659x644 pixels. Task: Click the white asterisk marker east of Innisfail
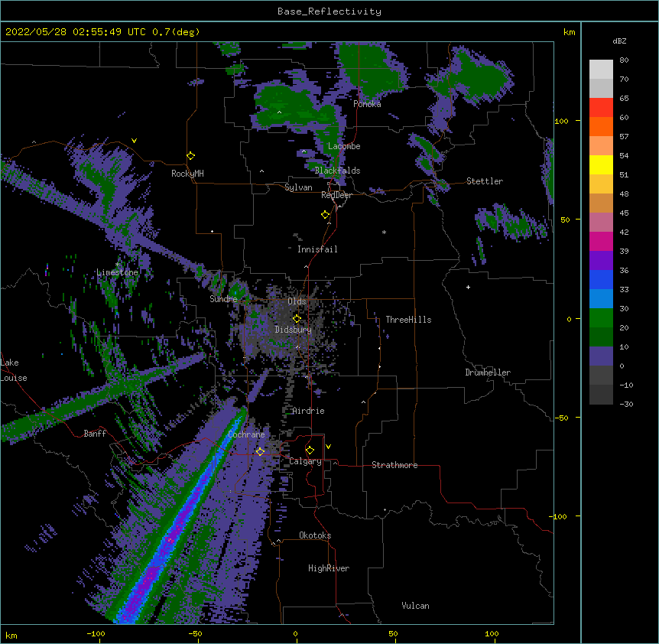coord(384,232)
